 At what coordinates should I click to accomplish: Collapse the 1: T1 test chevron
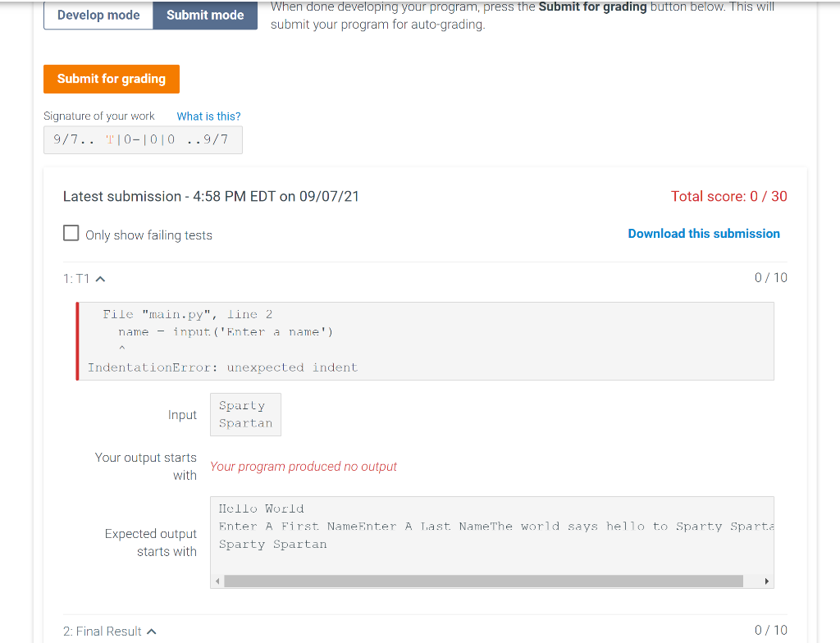(100, 279)
